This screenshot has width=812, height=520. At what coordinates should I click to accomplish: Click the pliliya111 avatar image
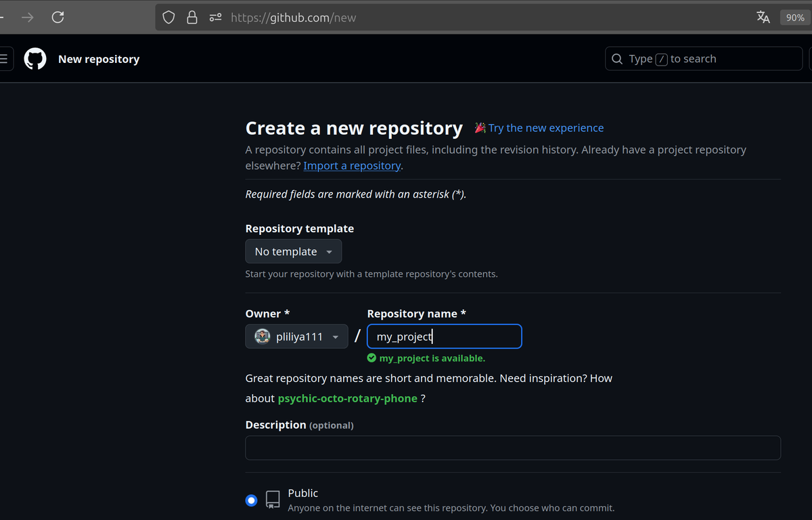(262, 337)
